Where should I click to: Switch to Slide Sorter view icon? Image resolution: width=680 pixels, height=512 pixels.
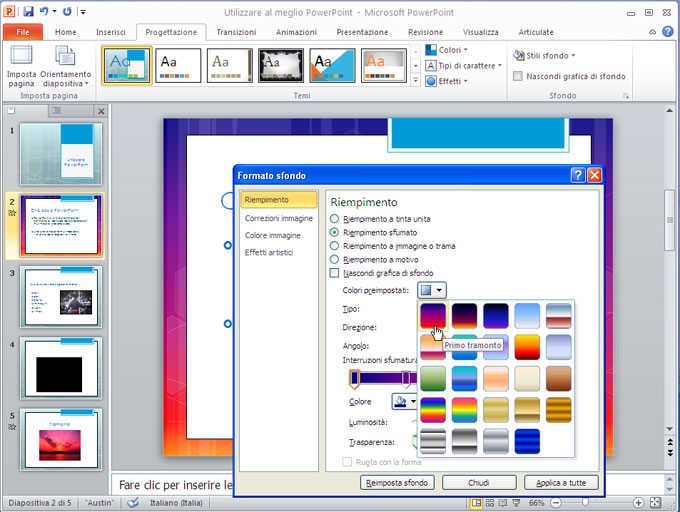tap(490, 503)
